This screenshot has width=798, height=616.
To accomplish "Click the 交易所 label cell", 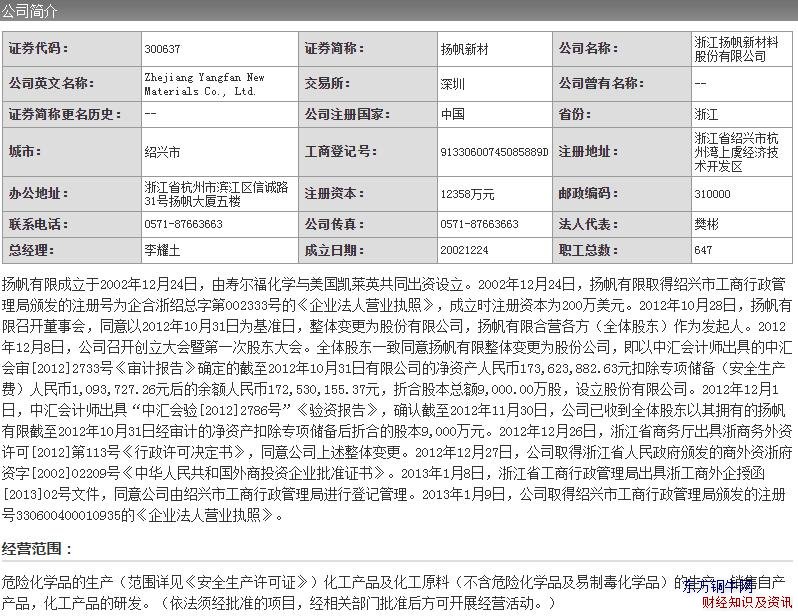I will coord(367,83).
